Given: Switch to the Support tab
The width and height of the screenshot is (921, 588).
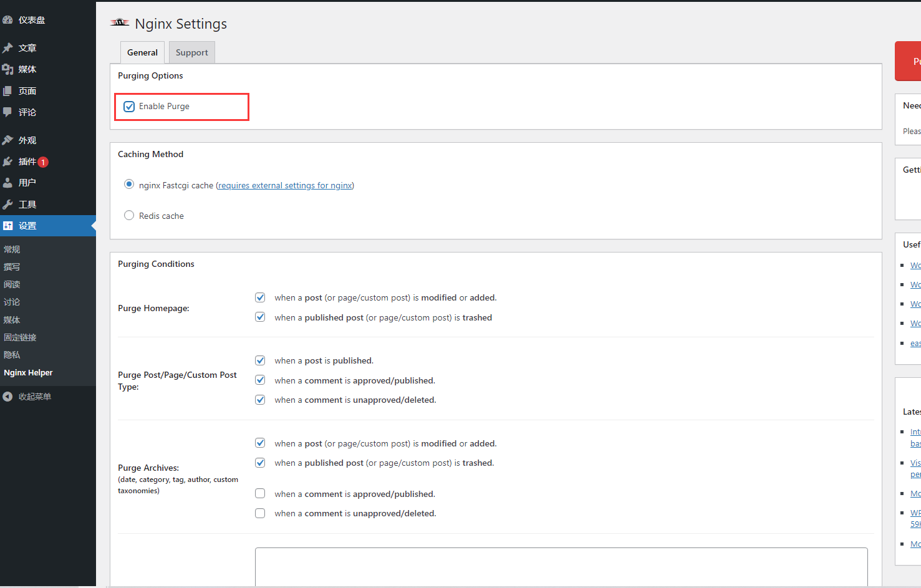Looking at the screenshot, I should (192, 52).
